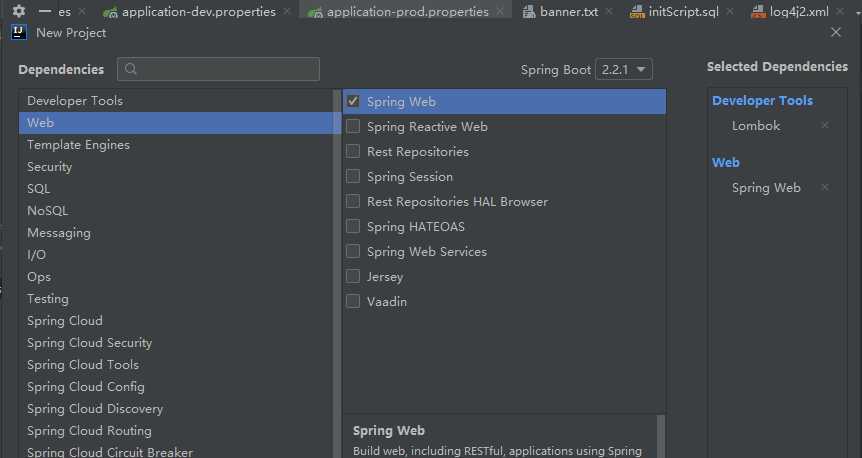This screenshot has height=458, width=862.
Task: Click the application-dev.properties file icon
Action: coord(110,12)
